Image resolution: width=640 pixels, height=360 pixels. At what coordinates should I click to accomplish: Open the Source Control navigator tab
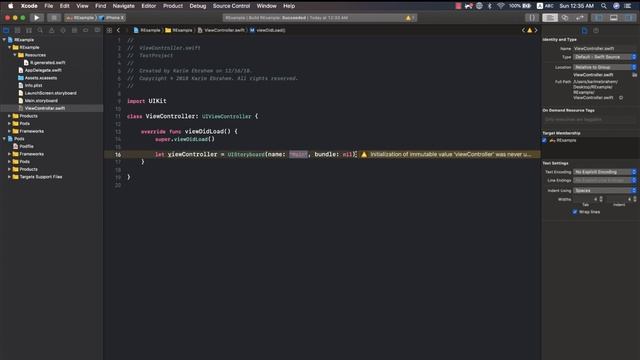tap(18, 30)
